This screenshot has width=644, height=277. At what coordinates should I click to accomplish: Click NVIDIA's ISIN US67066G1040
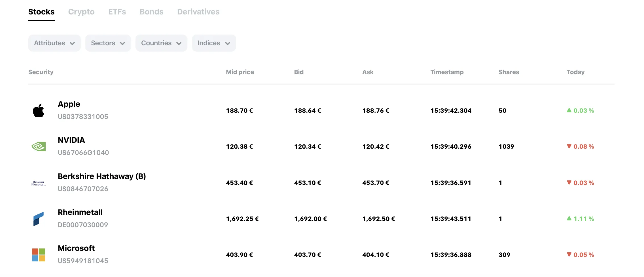tap(83, 153)
